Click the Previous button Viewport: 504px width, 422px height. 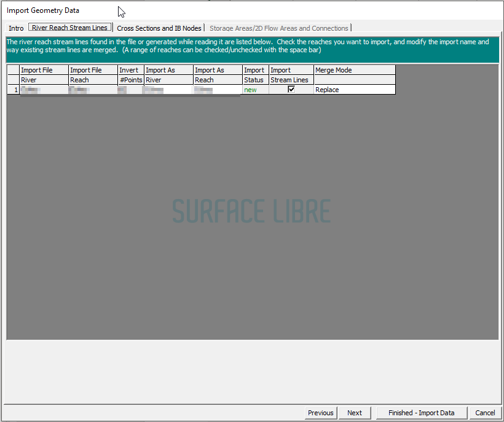[x=320, y=413]
